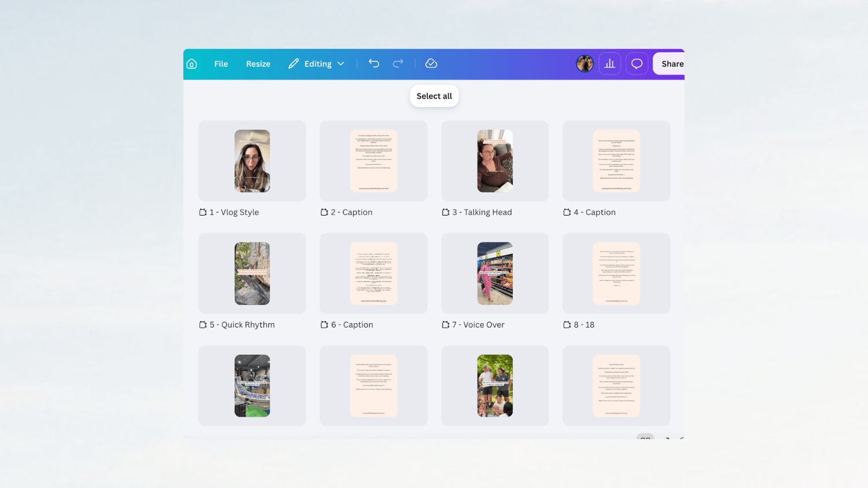The image size is (868, 488).
Task: Open page thumbnail 3 - Talking Head
Action: [495, 161]
